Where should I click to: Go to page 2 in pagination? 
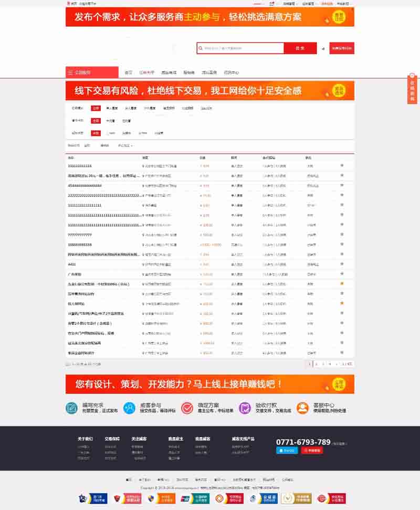[316, 364]
